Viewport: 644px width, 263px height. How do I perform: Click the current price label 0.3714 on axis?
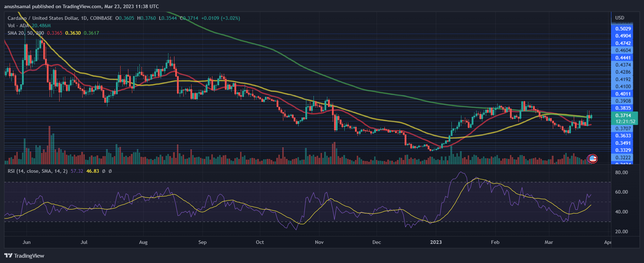tap(623, 115)
